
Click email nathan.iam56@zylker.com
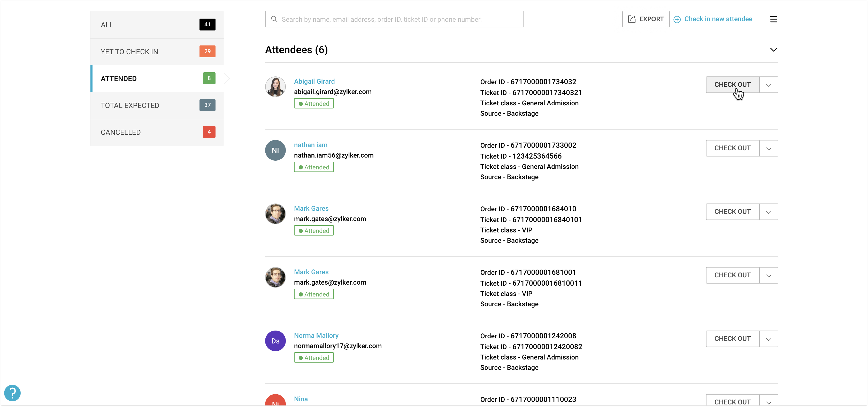point(334,155)
